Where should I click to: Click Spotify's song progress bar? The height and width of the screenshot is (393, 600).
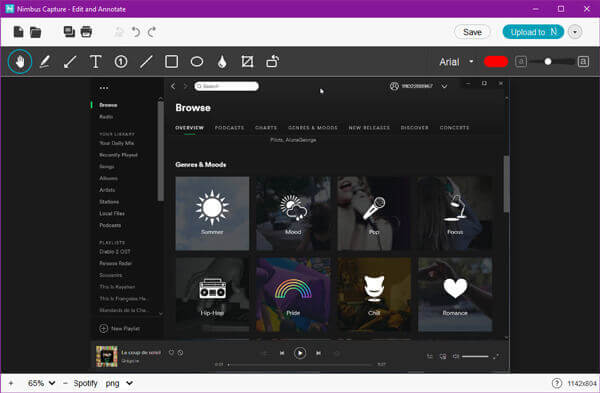point(299,365)
